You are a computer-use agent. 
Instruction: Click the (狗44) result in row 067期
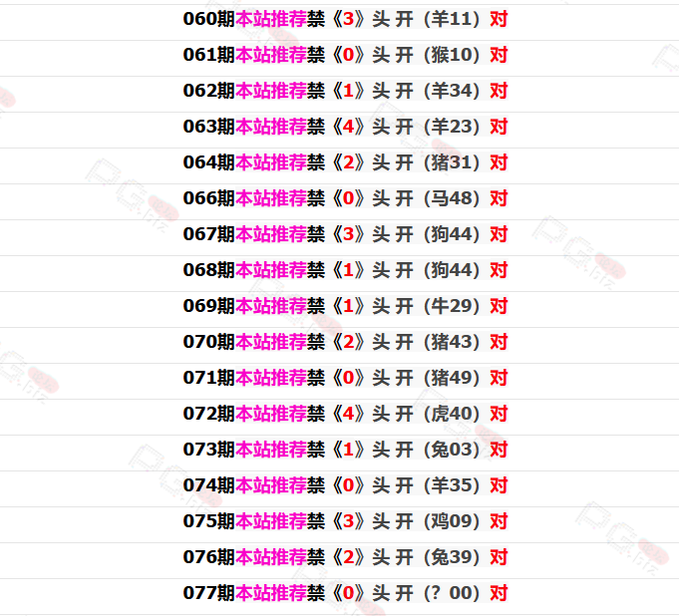coord(452,234)
